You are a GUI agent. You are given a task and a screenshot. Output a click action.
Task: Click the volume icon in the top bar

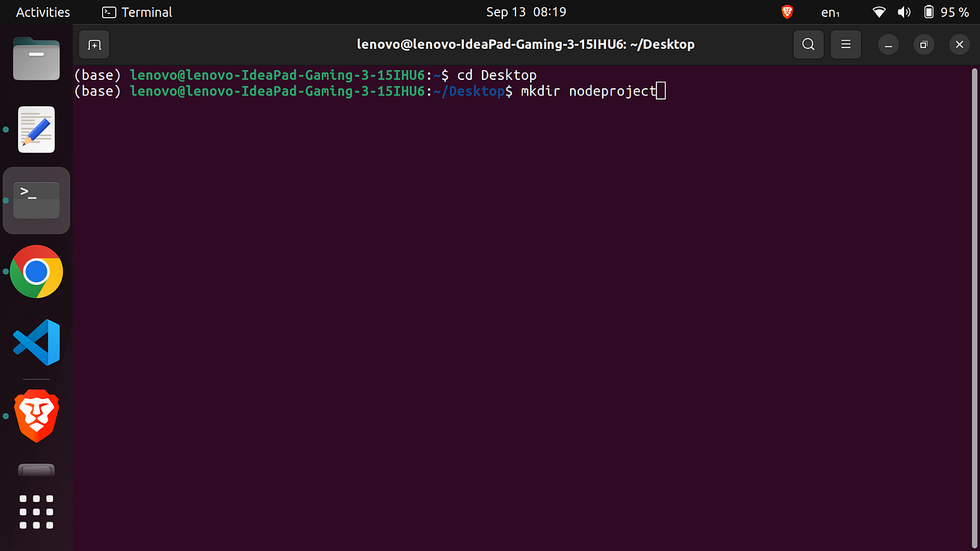point(904,11)
